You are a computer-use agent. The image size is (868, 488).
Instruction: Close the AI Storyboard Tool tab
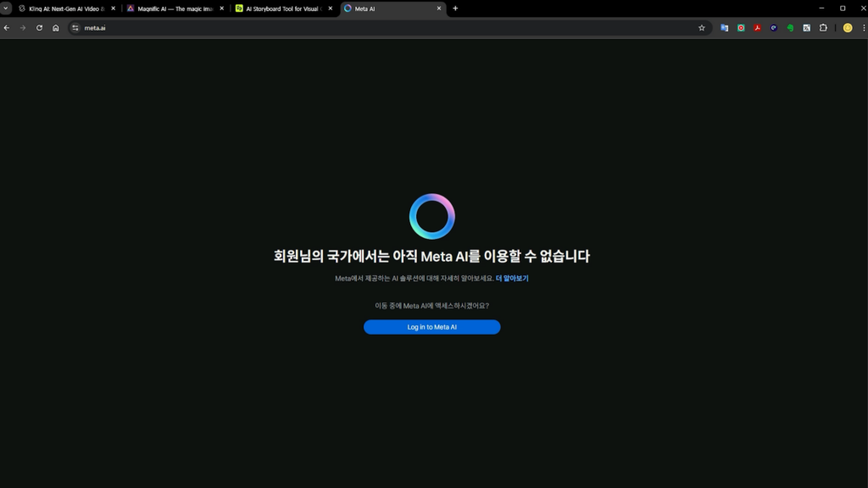tap(330, 8)
